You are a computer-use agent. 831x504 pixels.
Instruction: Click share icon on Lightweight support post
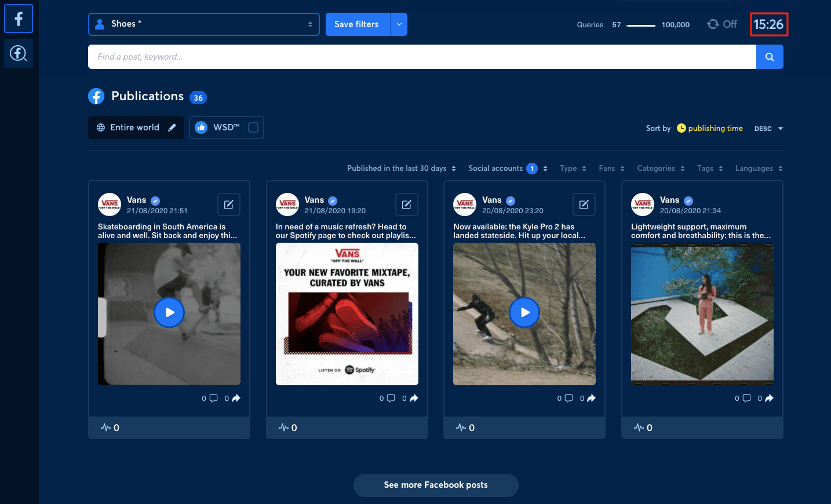(x=769, y=398)
